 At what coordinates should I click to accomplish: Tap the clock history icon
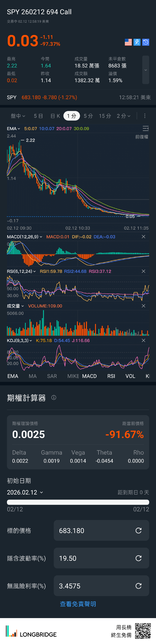click(x=146, y=42)
